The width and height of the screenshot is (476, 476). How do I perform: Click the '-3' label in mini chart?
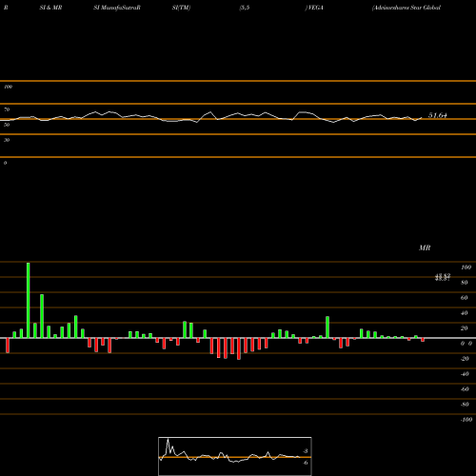coord(305,451)
